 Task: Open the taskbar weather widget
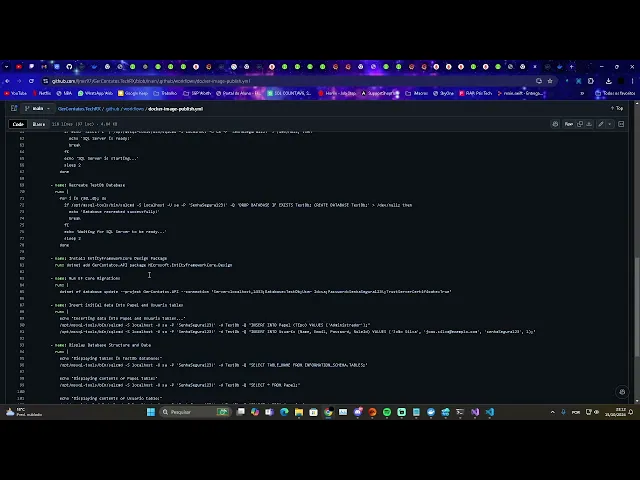coord(24,412)
